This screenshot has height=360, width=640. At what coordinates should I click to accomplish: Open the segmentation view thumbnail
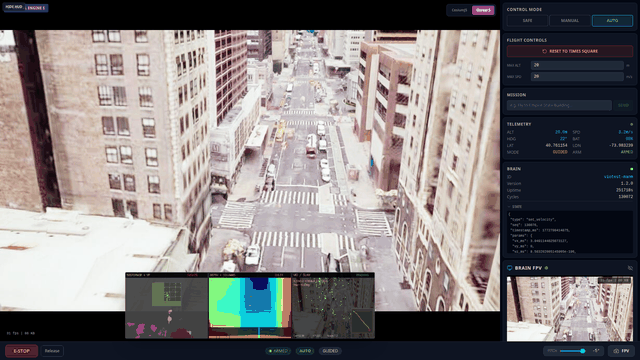pyautogui.click(x=167, y=306)
